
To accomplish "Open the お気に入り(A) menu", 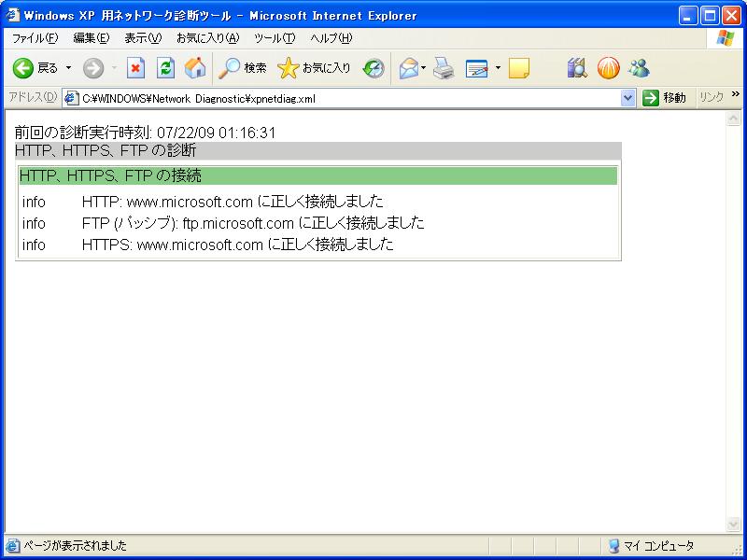I will pyautogui.click(x=207, y=38).
